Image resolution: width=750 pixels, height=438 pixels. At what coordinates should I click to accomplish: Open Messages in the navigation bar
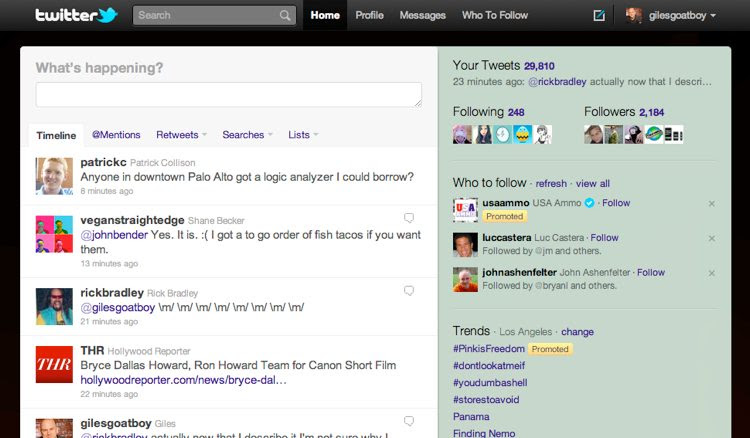coord(422,15)
